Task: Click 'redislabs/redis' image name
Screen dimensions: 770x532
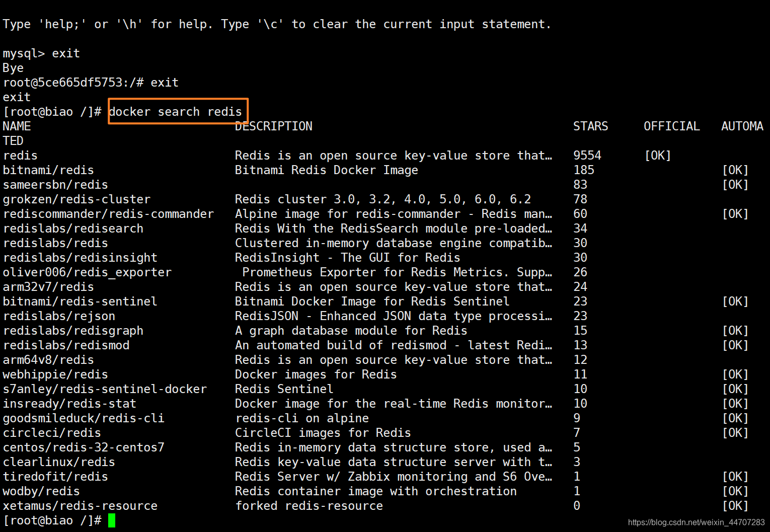Action: pos(55,243)
